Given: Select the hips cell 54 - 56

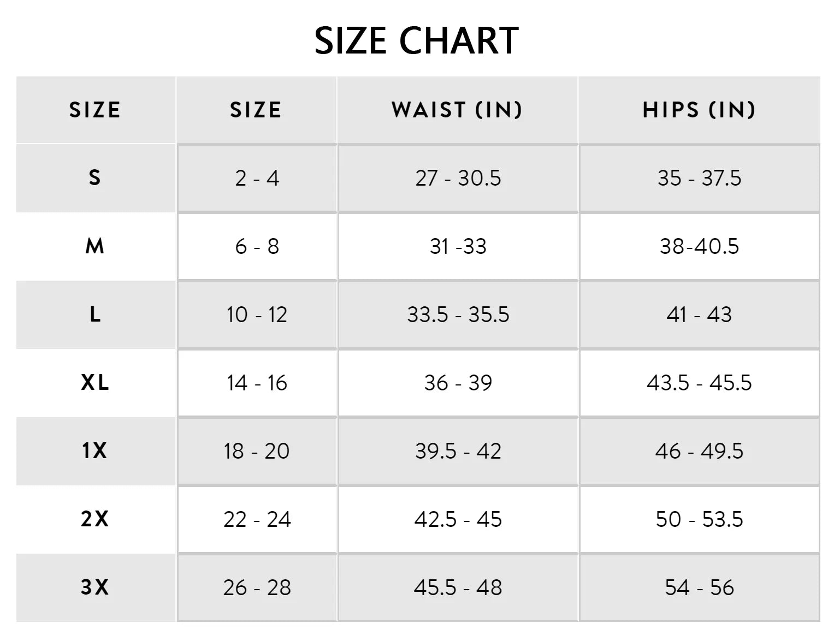Looking at the screenshot, I should click(699, 587).
